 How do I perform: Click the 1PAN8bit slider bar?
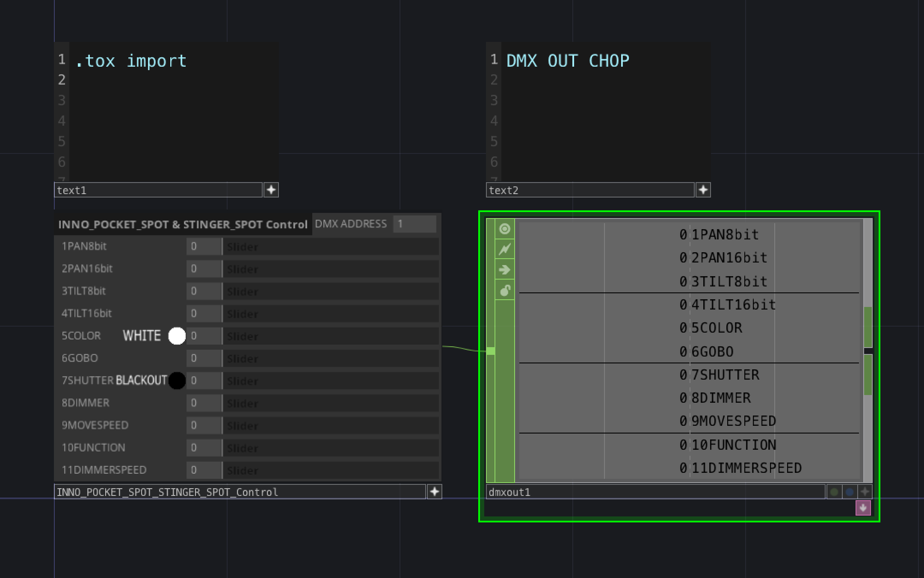[332, 247]
